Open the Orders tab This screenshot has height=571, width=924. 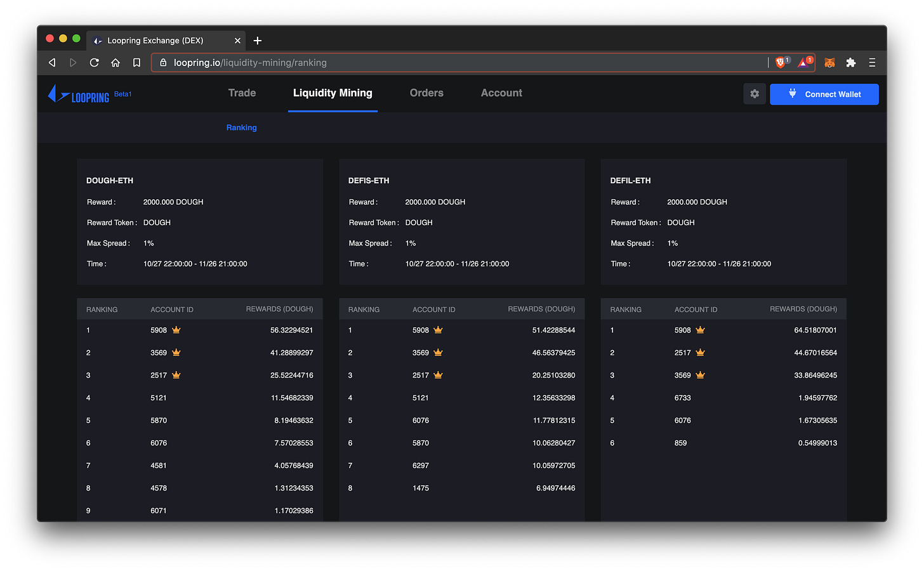click(426, 93)
